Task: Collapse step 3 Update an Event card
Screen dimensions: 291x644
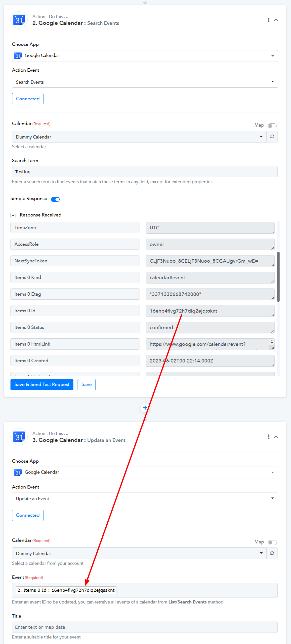Action: coord(276,436)
